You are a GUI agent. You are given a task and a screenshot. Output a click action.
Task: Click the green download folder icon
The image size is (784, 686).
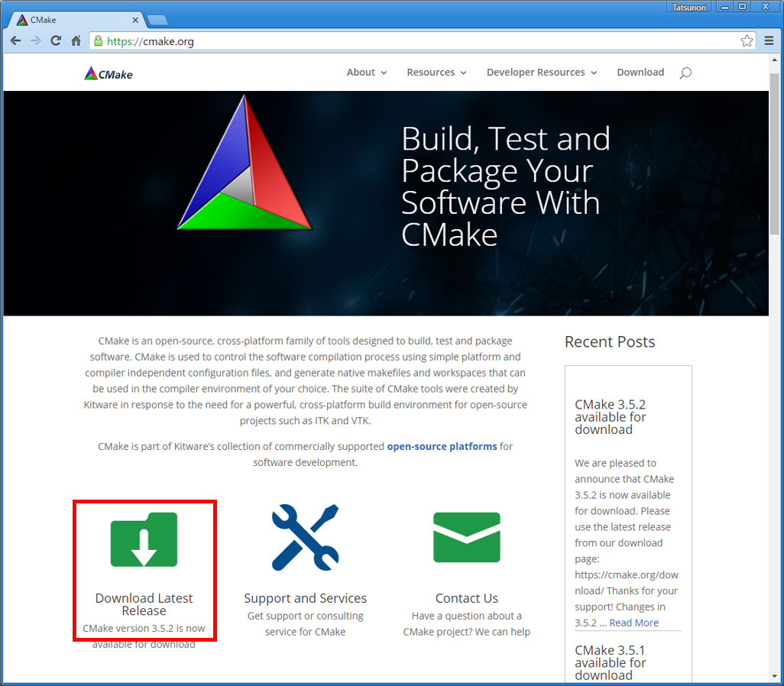[144, 539]
